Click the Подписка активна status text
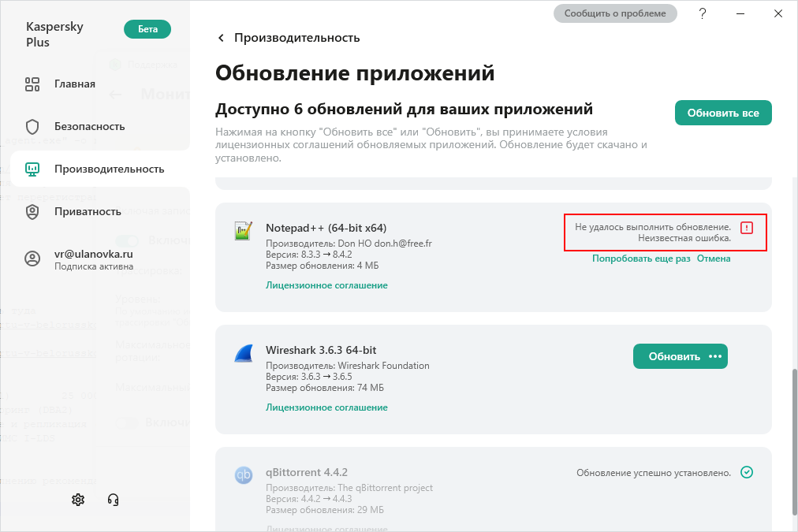This screenshot has width=798, height=532. tap(94, 266)
